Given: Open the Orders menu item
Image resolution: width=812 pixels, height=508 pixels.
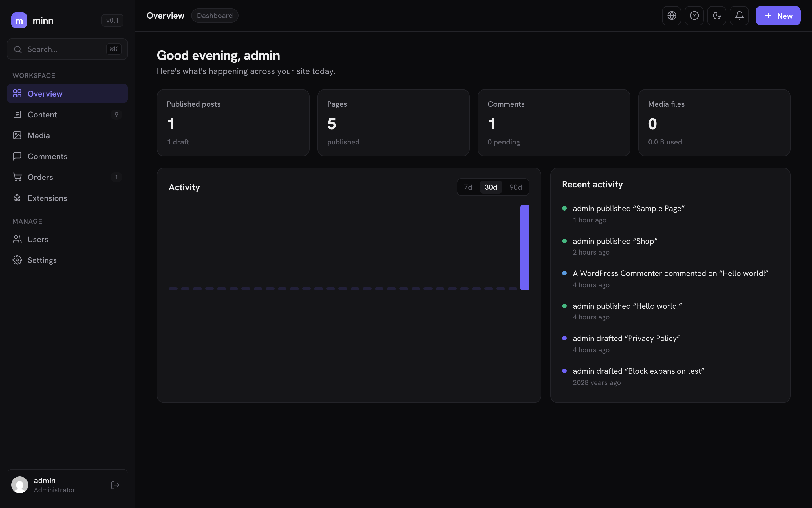Looking at the screenshot, I should [67, 177].
